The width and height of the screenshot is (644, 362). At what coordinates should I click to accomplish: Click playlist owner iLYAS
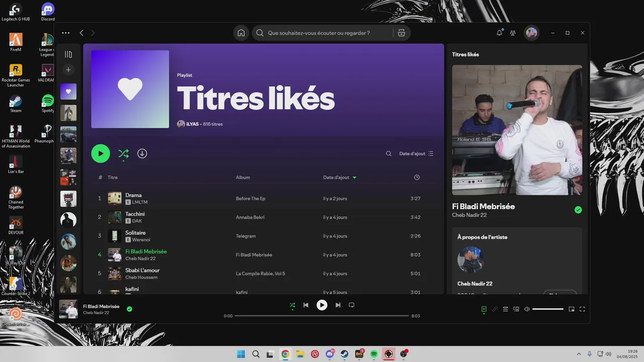pos(193,124)
